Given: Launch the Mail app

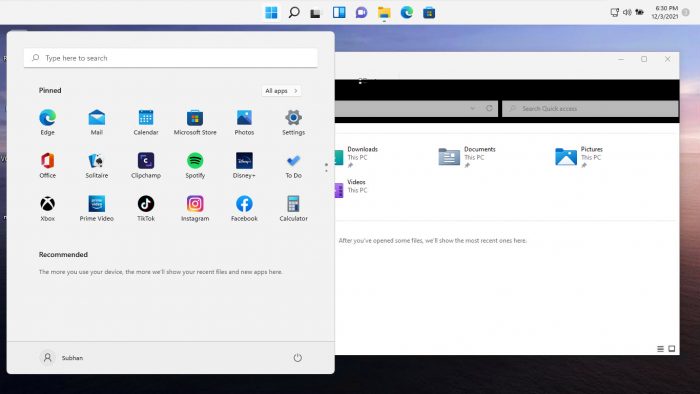Looking at the screenshot, I should (96, 122).
